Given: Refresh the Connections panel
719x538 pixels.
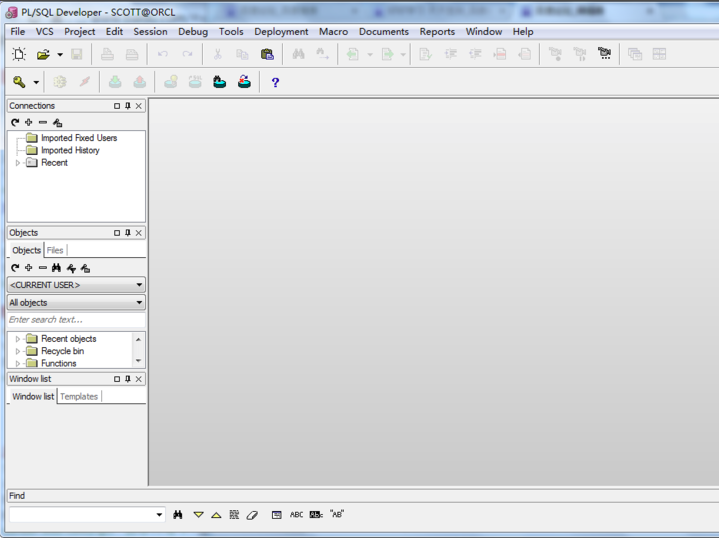Looking at the screenshot, I should [15, 122].
